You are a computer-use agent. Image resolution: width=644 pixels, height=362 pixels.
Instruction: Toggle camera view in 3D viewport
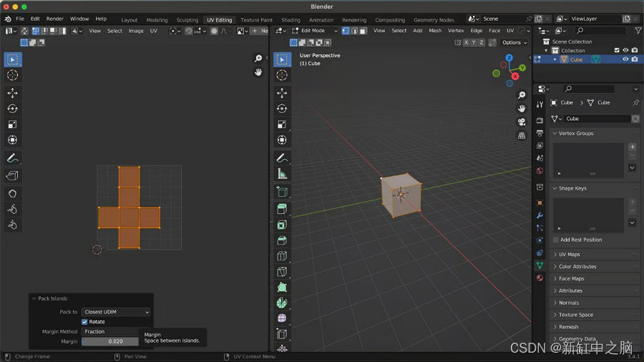click(x=522, y=122)
